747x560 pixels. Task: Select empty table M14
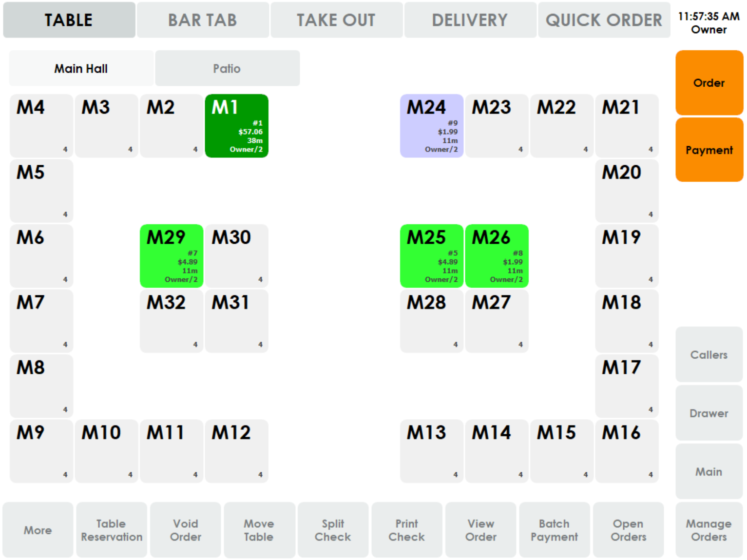click(497, 451)
